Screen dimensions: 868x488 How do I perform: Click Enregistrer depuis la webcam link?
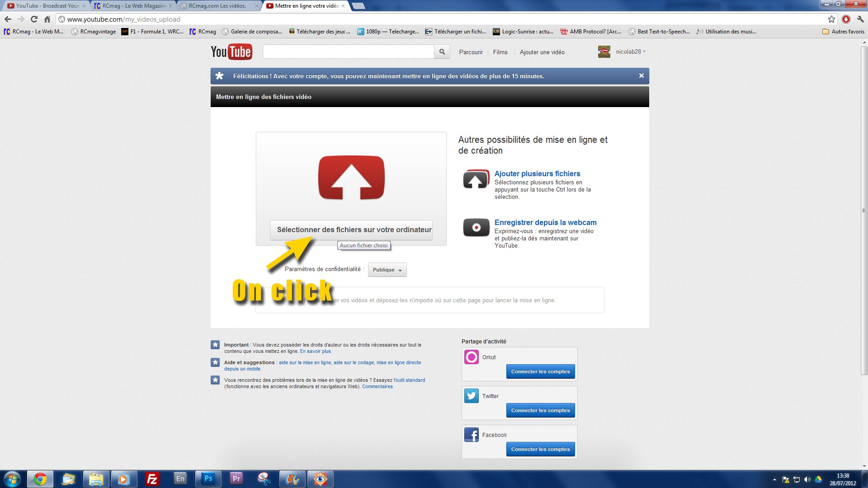(545, 222)
